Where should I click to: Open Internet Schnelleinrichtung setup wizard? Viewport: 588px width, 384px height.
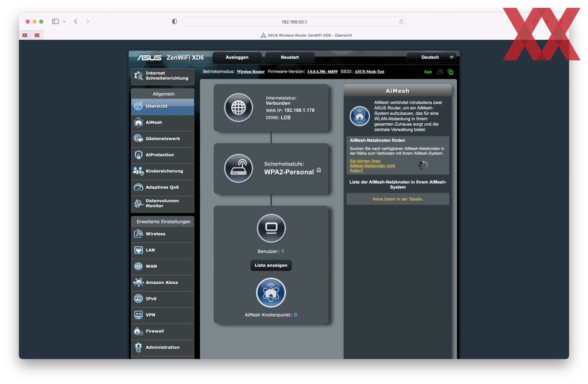pos(163,76)
